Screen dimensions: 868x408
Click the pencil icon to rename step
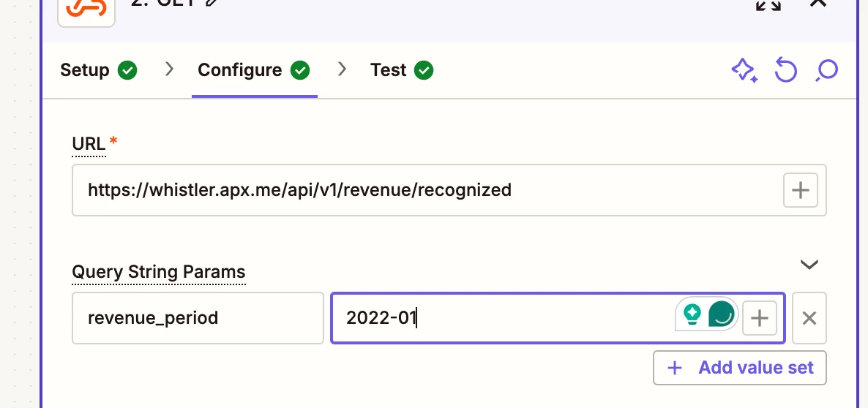pos(212,3)
